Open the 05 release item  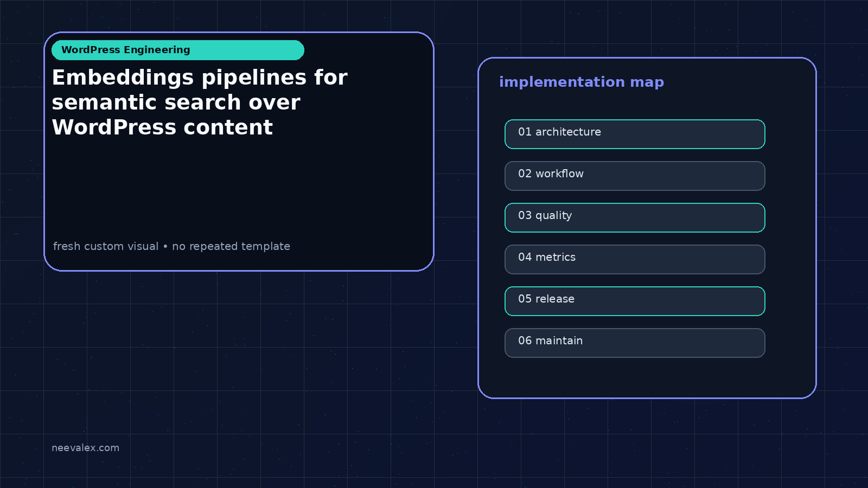[x=635, y=301]
